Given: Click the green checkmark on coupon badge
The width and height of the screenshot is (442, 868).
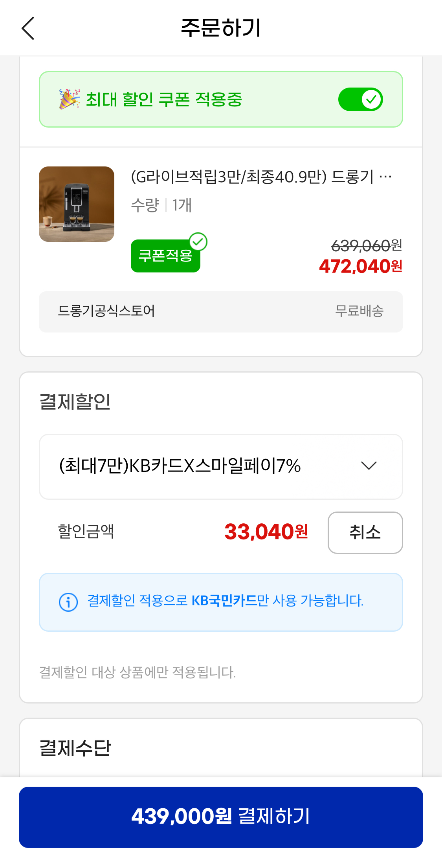Looking at the screenshot, I should (198, 242).
